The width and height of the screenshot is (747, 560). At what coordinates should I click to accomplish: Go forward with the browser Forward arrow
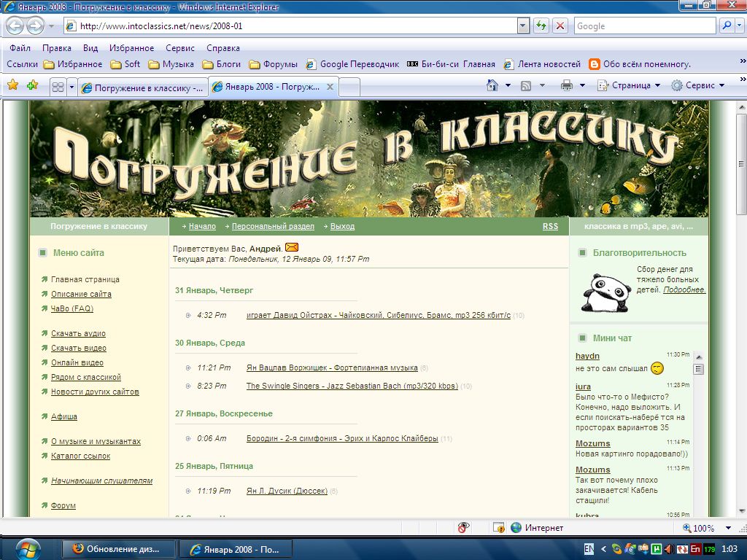coord(35,26)
